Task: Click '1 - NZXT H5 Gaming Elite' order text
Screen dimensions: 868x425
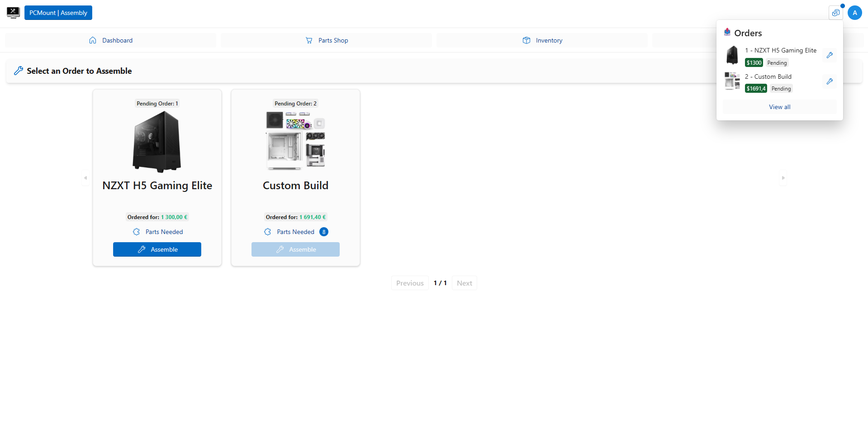Action: tap(781, 50)
